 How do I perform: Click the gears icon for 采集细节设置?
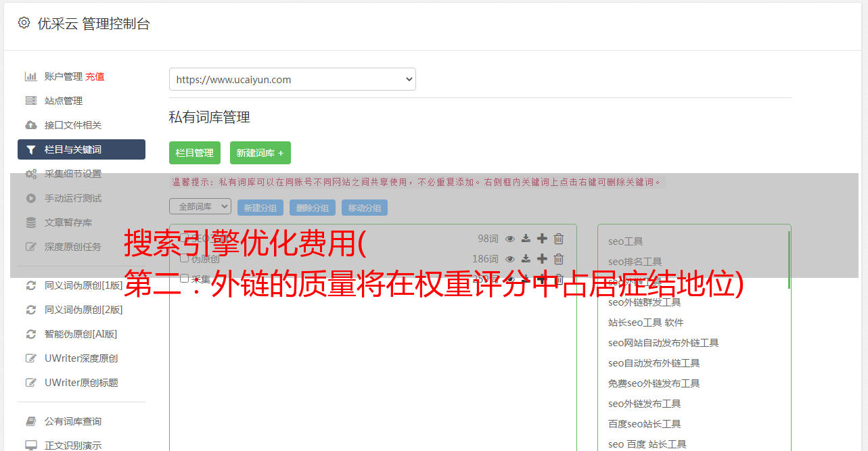tap(30, 174)
